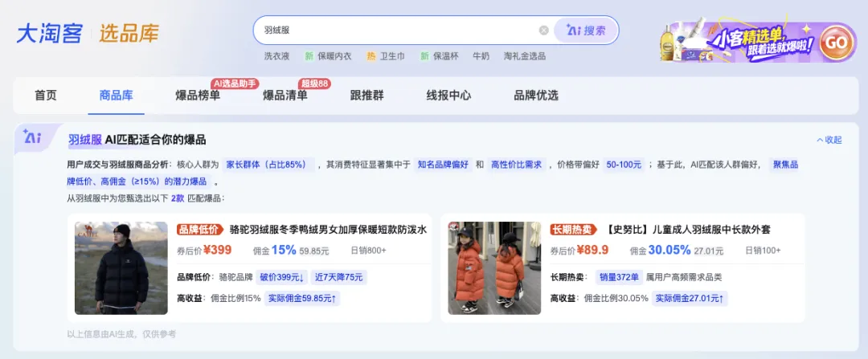Click the 实际佣金27.01元 tag

[x=690, y=298]
